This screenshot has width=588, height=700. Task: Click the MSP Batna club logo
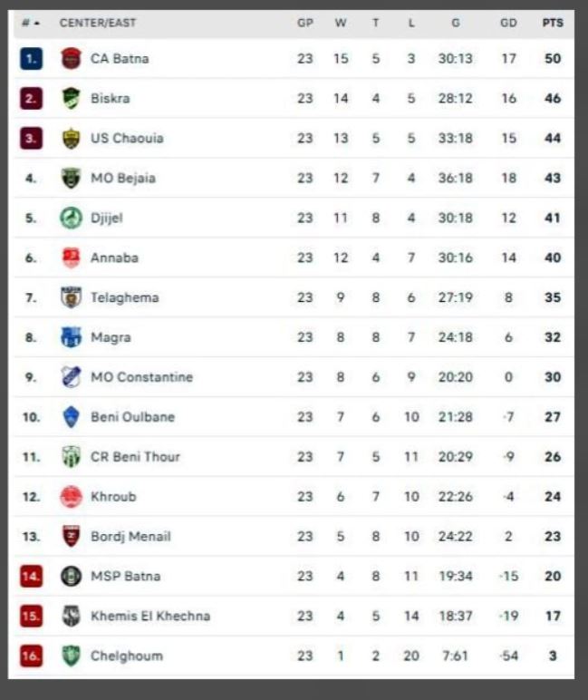[x=71, y=577]
